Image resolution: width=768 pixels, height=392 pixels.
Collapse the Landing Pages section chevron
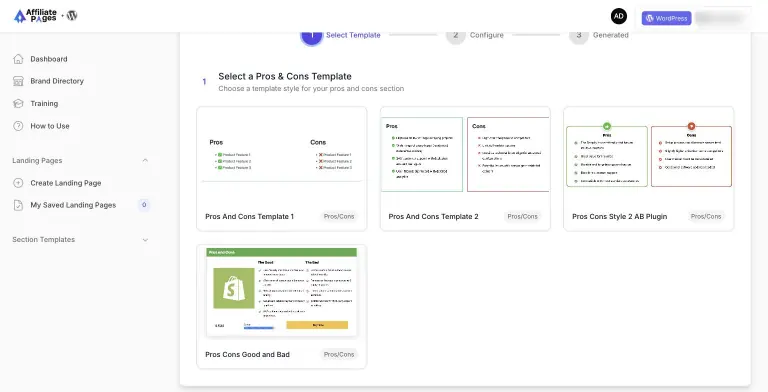click(x=145, y=160)
